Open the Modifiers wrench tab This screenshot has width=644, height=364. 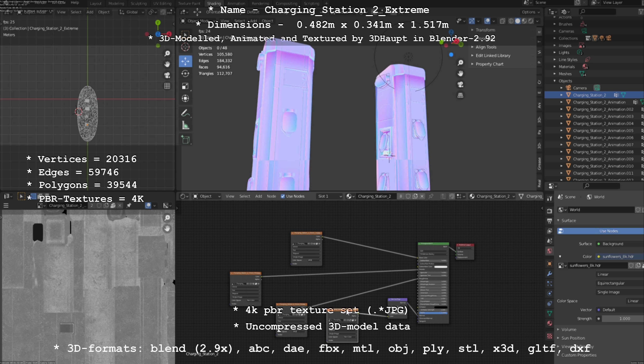(x=549, y=274)
